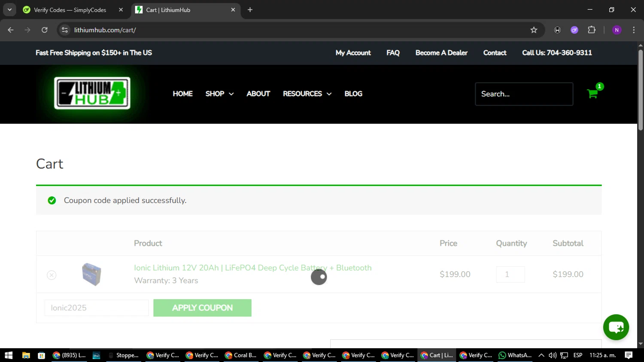Open File Explorer from the taskbar

click(x=26, y=355)
